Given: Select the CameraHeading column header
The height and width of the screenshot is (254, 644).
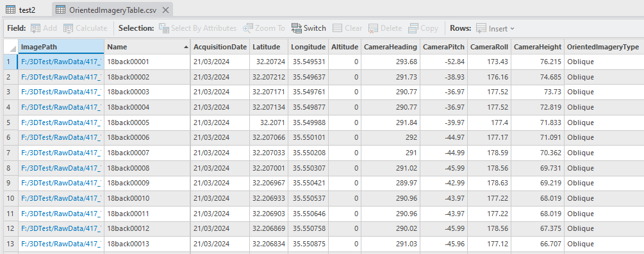Looking at the screenshot, I should coord(390,47).
